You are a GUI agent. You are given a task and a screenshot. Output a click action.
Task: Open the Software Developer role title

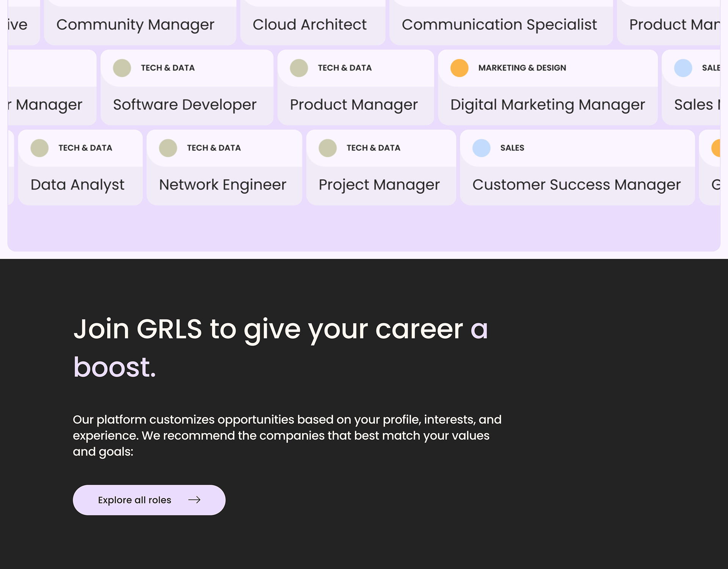[185, 105]
